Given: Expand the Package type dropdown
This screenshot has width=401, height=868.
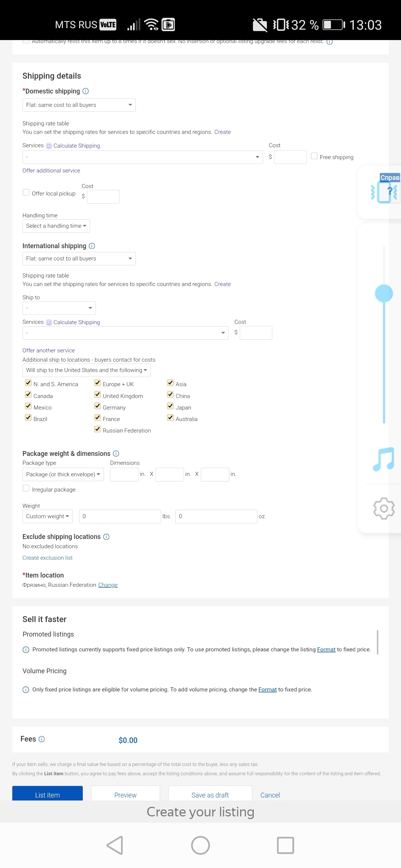Looking at the screenshot, I should tap(63, 474).
